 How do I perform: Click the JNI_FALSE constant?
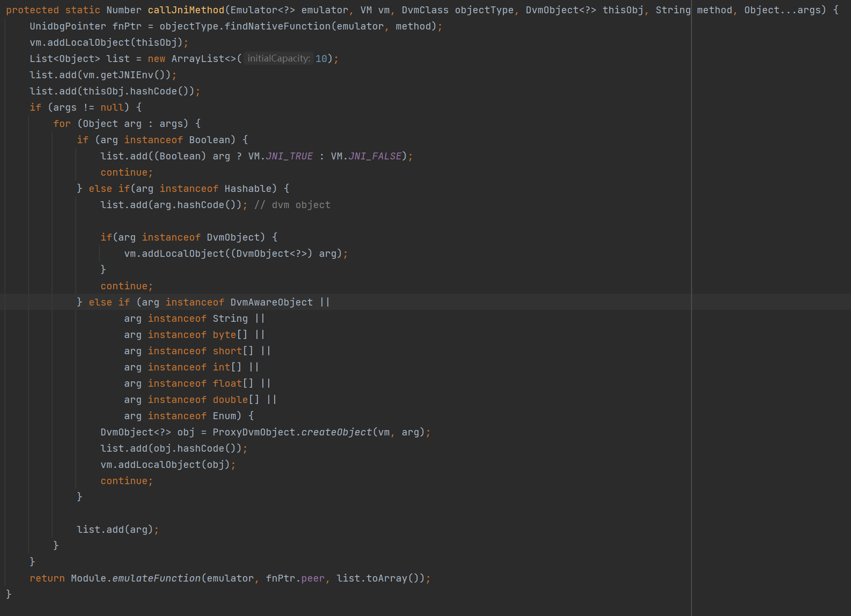[375, 156]
